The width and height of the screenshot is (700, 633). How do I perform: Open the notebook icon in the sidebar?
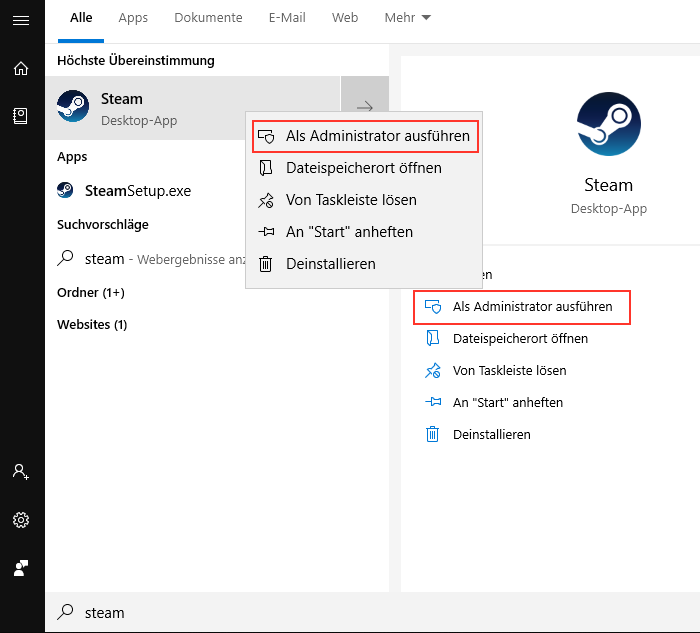(x=21, y=116)
